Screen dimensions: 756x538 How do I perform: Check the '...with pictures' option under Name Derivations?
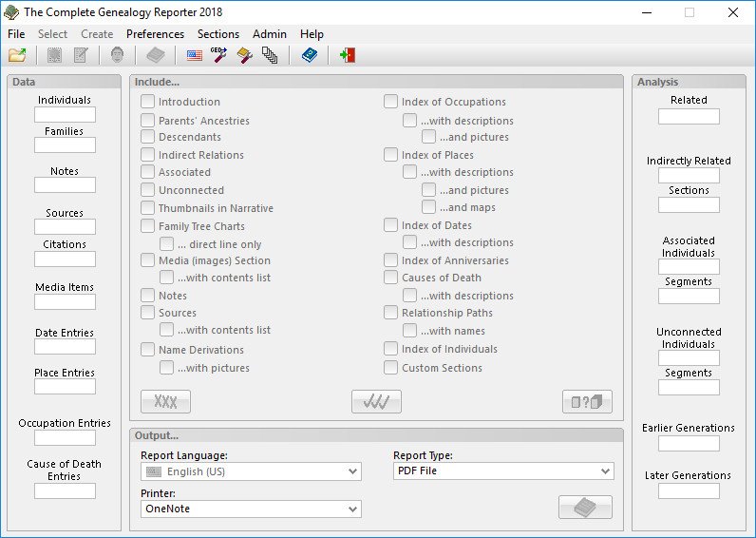(167, 368)
